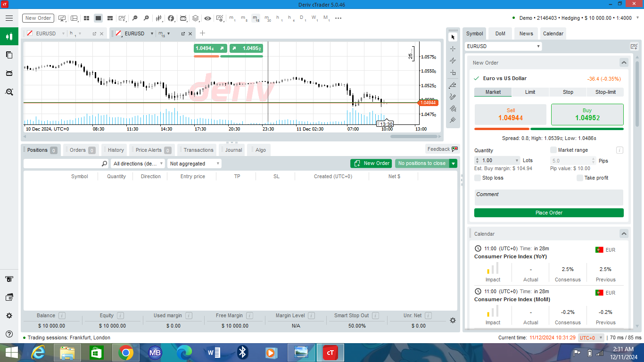Select the multi-chart grid layout icon

[x=87, y=18]
